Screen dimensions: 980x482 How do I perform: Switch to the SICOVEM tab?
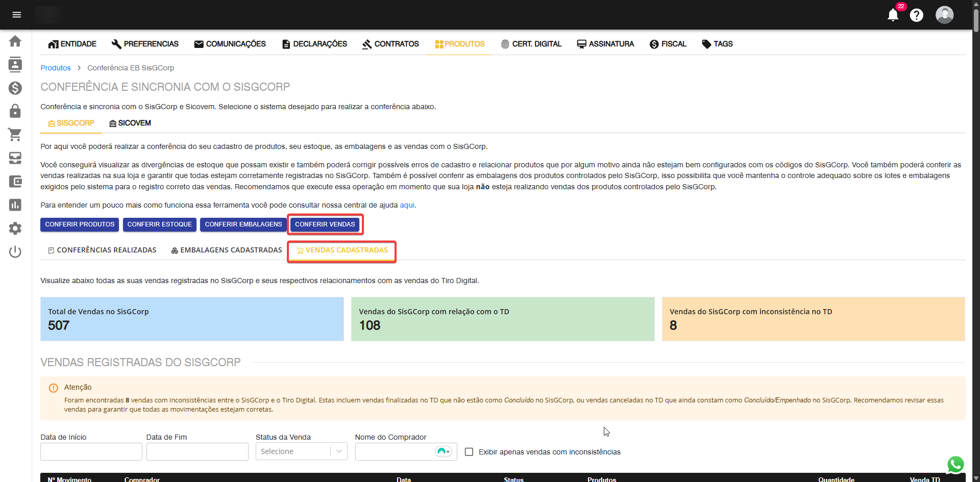click(x=130, y=123)
